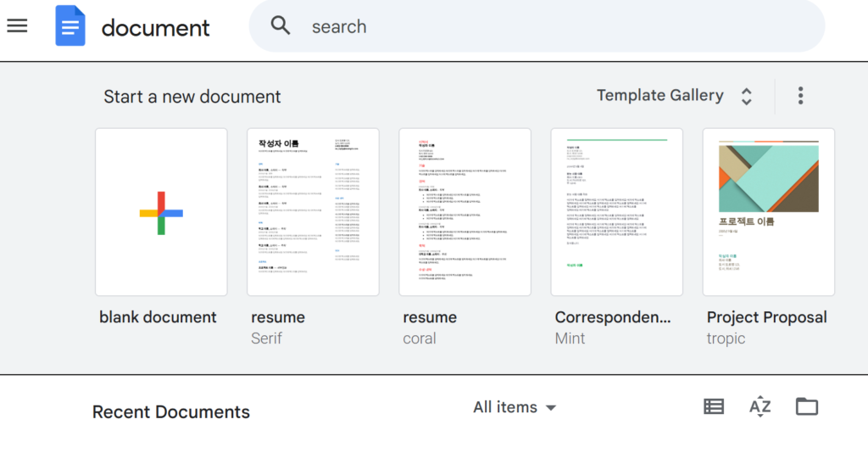Click the dropdown arrow beside All items
This screenshot has width=868, height=453.
coord(551,408)
